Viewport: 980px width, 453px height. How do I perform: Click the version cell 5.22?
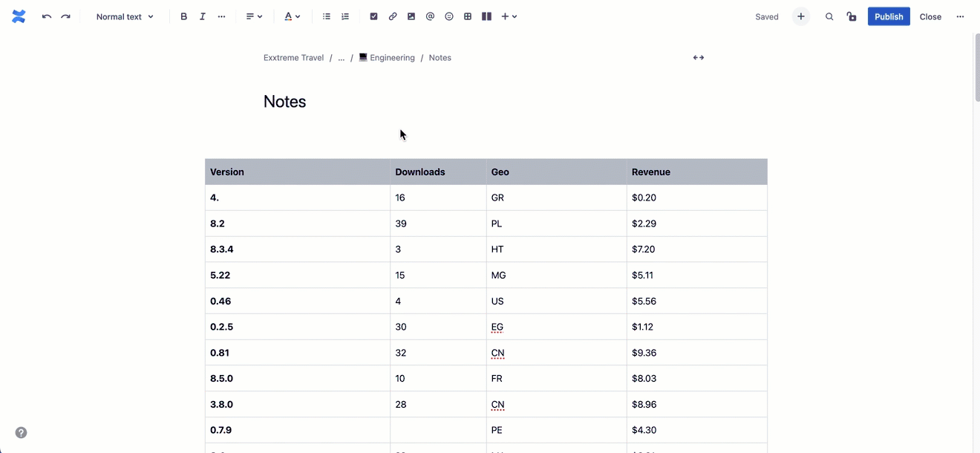click(x=298, y=275)
